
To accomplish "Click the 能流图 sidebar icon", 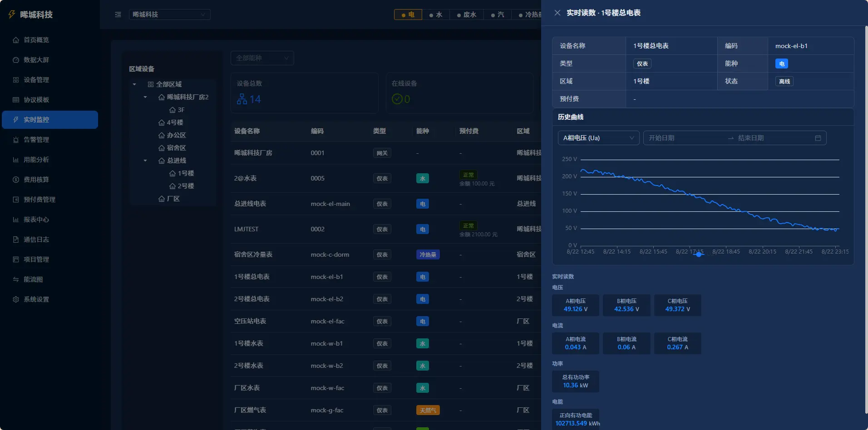I will [x=16, y=279].
